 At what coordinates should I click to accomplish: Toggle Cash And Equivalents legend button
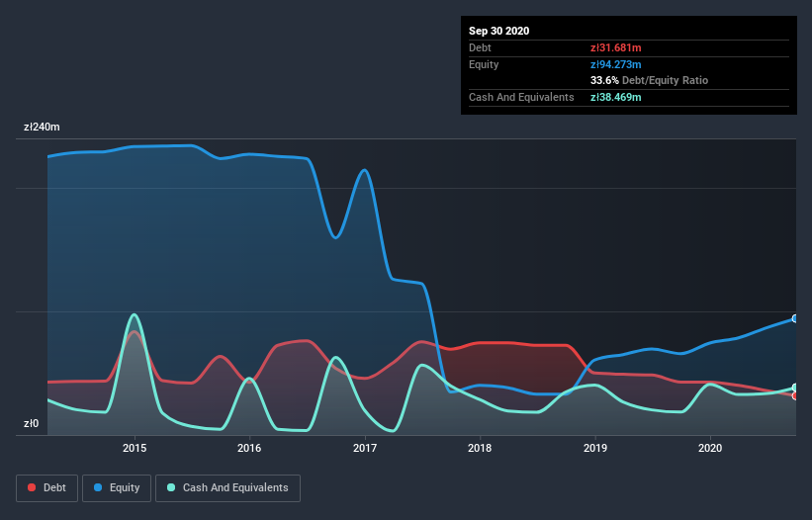tap(227, 488)
